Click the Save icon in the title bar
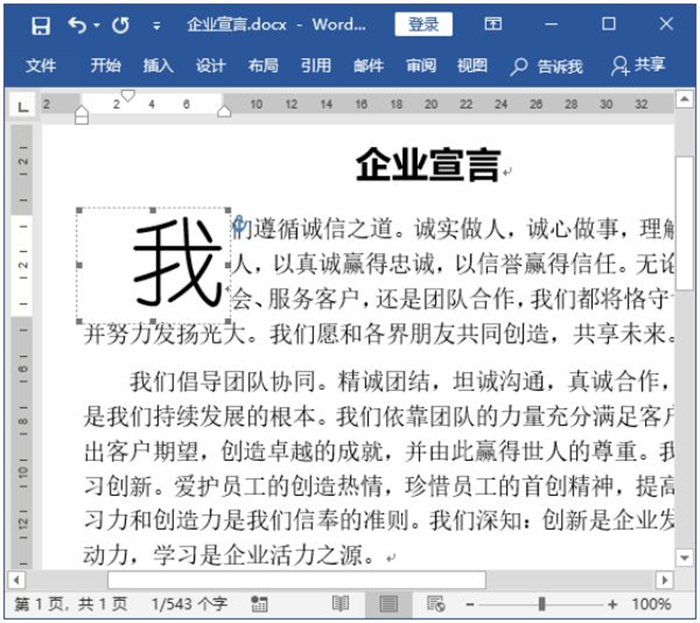Viewport: 700px width, 623px height. [40, 25]
